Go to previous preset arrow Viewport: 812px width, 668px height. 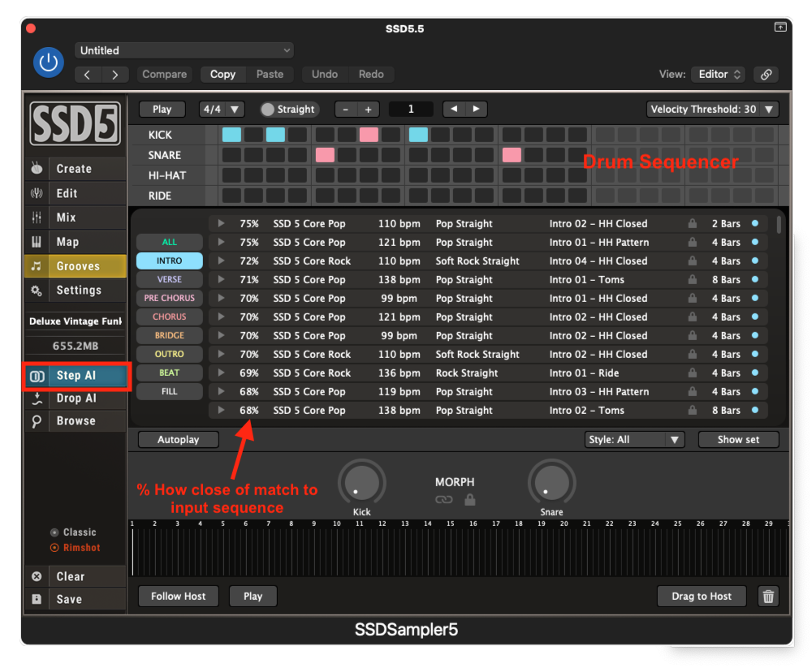[x=87, y=75]
